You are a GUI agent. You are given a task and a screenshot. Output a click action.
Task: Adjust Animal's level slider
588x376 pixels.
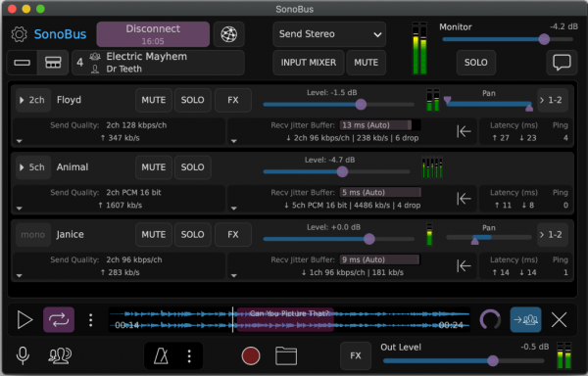tap(337, 172)
